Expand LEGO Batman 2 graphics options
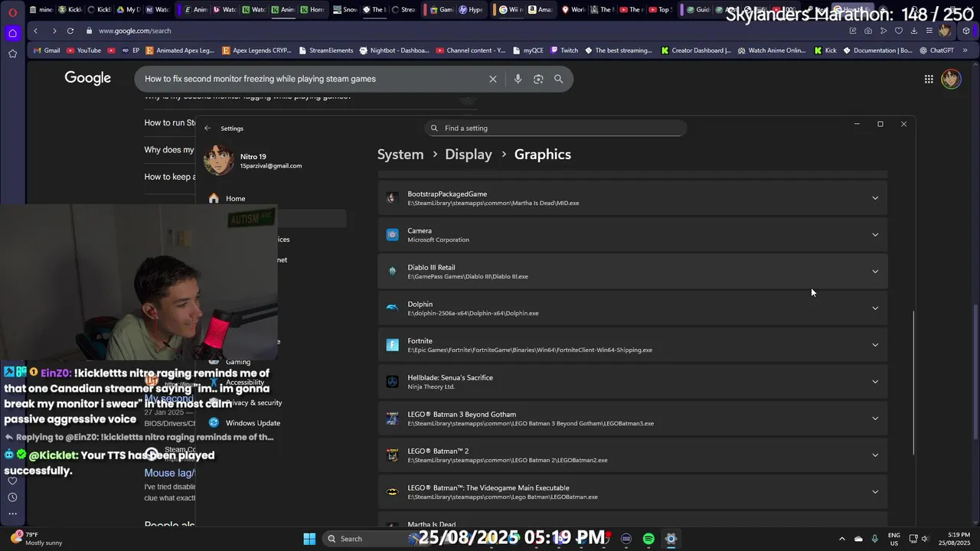This screenshot has width=980, height=551. point(875,455)
